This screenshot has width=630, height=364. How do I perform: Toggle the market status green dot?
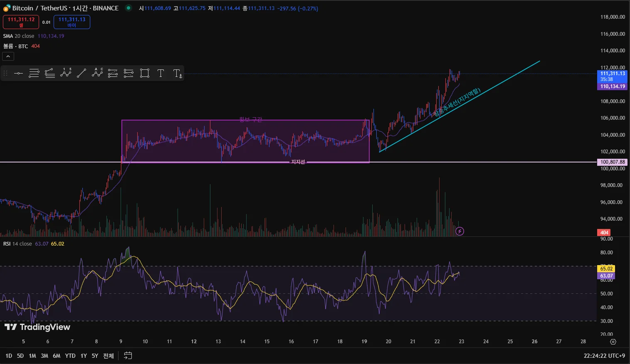(128, 8)
